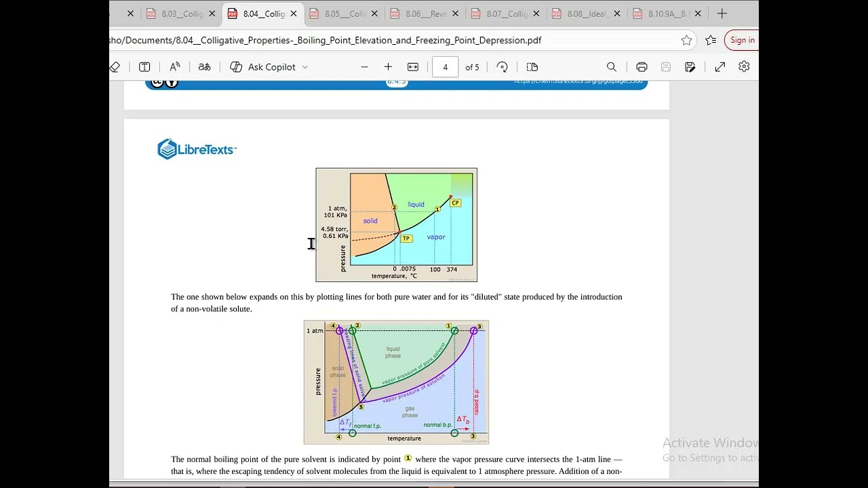Viewport: 868px width, 488px height.
Task: Click the address bar file path
Action: [x=325, y=40]
